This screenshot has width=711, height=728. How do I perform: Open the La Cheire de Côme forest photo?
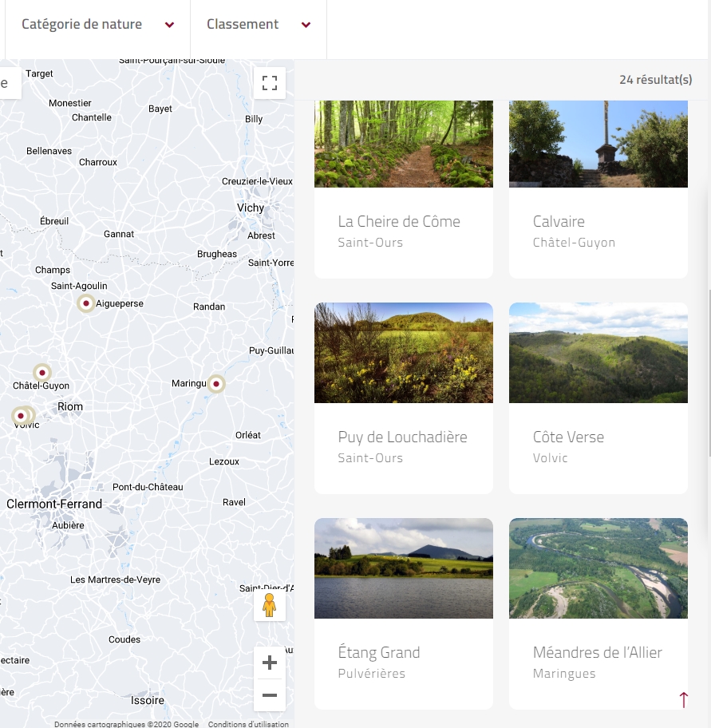(x=404, y=144)
